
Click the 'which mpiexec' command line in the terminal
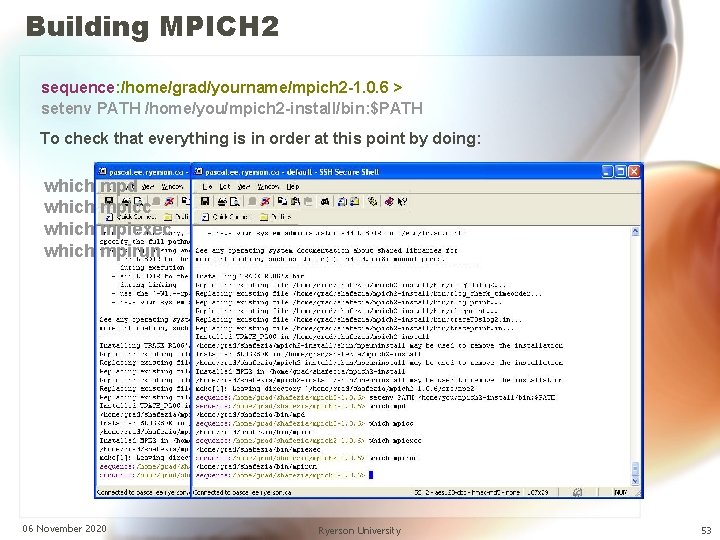[308, 441]
